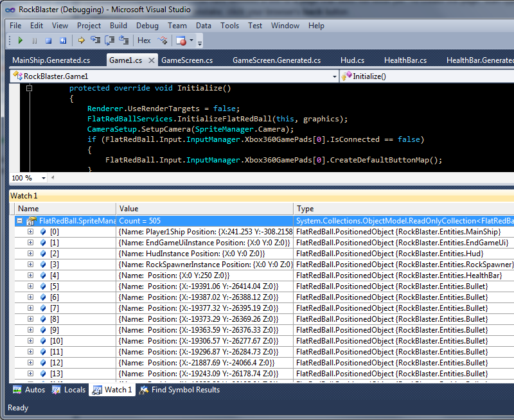This screenshot has width=514, height=420.
Task: Collapse the Initialize() method outline
Action: click(29, 88)
